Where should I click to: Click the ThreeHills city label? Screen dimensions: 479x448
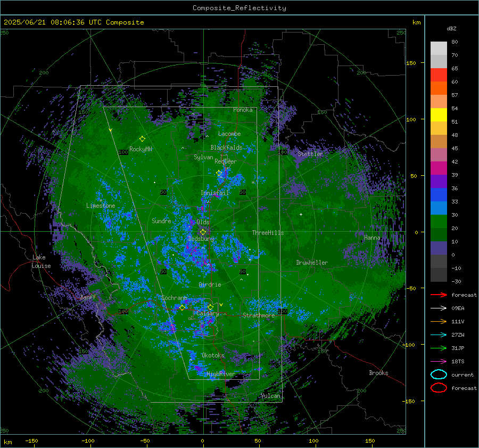[268, 233]
